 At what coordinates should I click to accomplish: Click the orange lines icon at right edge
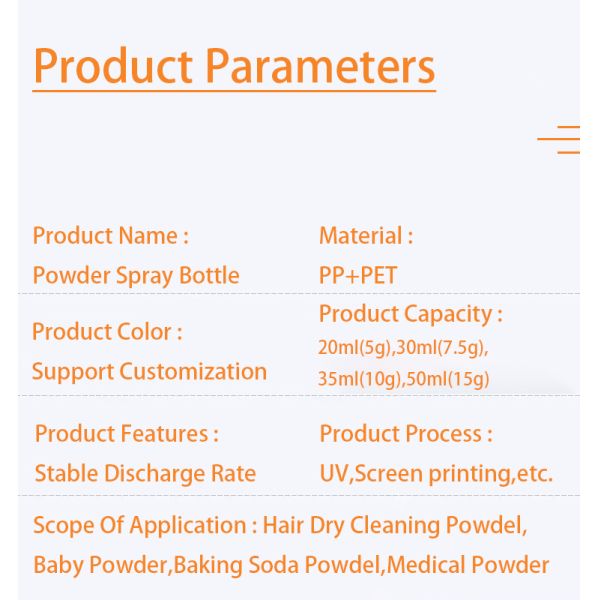coord(560,140)
